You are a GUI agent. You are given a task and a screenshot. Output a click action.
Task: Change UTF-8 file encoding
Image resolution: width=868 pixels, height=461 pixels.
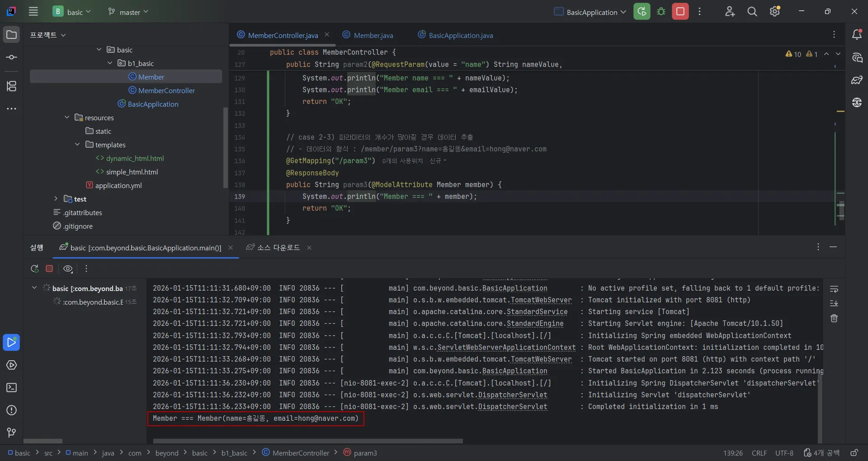(x=784, y=453)
